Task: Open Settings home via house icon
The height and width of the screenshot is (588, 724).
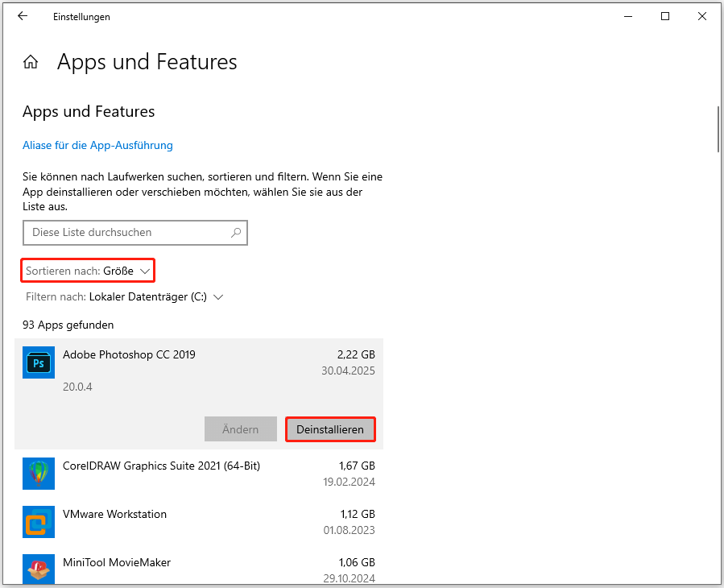Action: (31, 62)
